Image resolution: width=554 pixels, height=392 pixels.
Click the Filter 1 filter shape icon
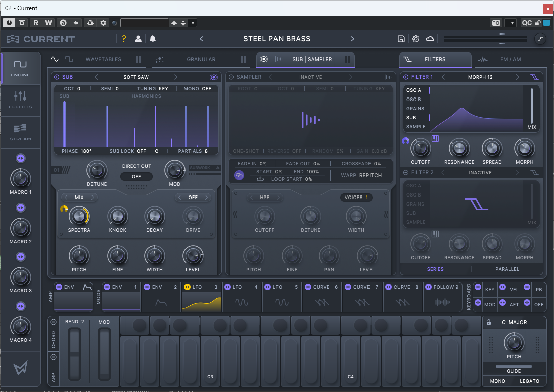[x=534, y=77]
